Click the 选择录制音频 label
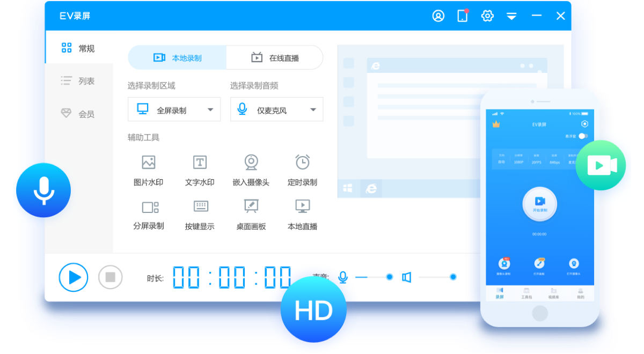 (254, 86)
